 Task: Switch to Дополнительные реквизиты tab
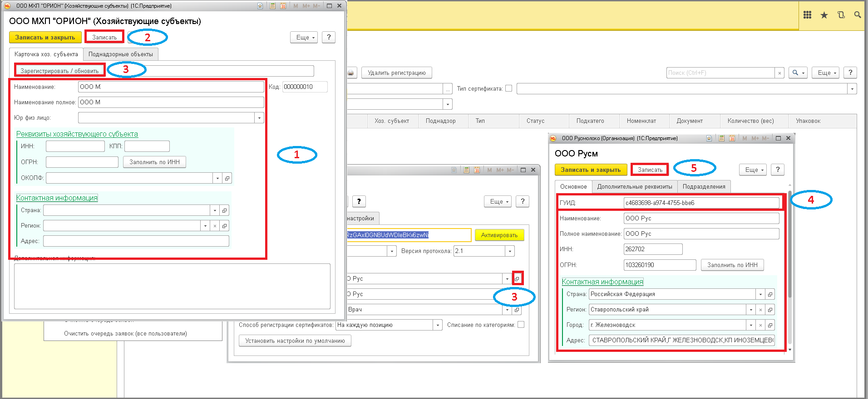[x=635, y=186]
